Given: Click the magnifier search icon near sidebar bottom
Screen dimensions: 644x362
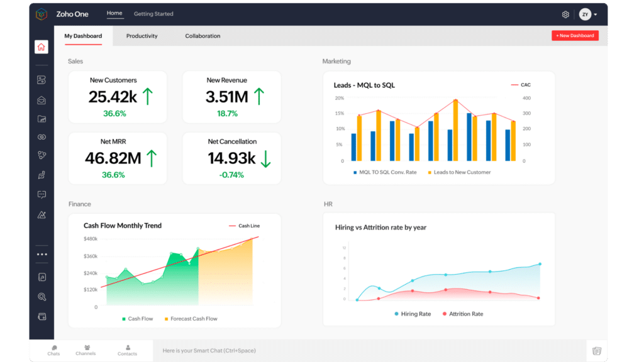Looking at the screenshot, I should tap(42, 296).
